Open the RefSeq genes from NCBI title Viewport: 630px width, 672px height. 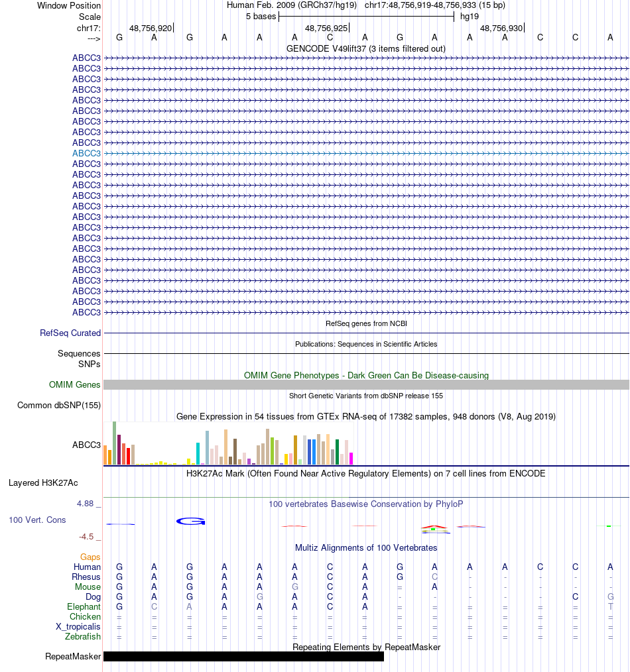point(366,323)
